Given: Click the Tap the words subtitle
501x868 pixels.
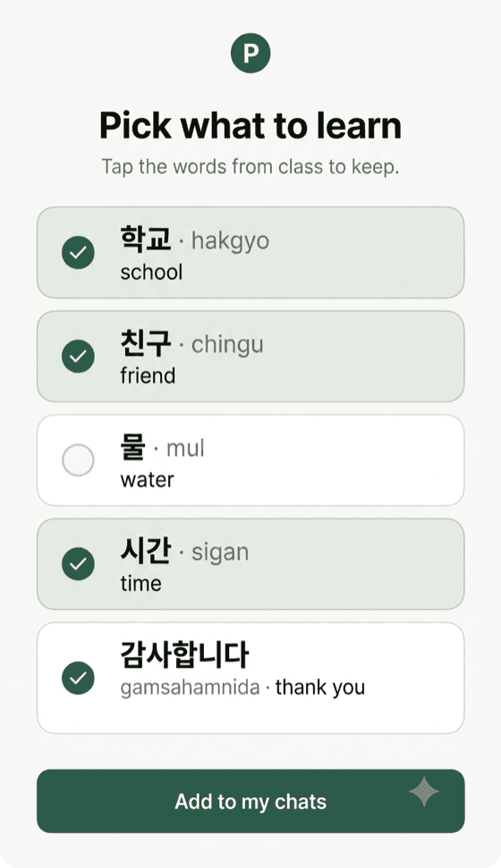Looking at the screenshot, I should (x=250, y=166).
